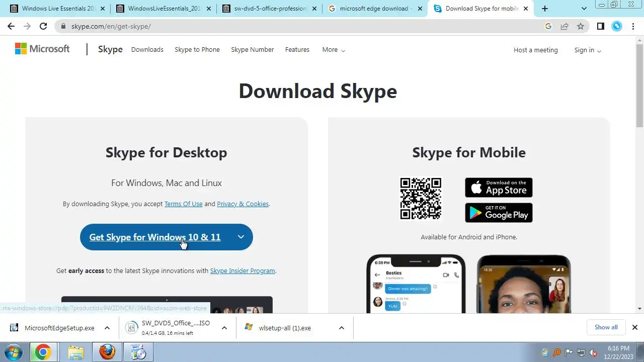
Task: Open Chrome's three-dot menu
Action: pos(633,26)
